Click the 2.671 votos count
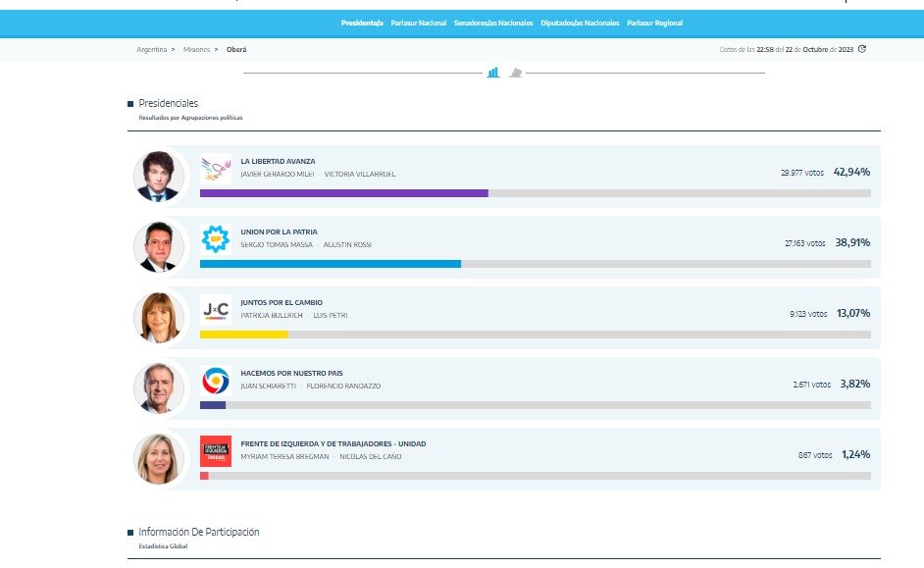The width and height of the screenshot is (924, 568). [811, 385]
